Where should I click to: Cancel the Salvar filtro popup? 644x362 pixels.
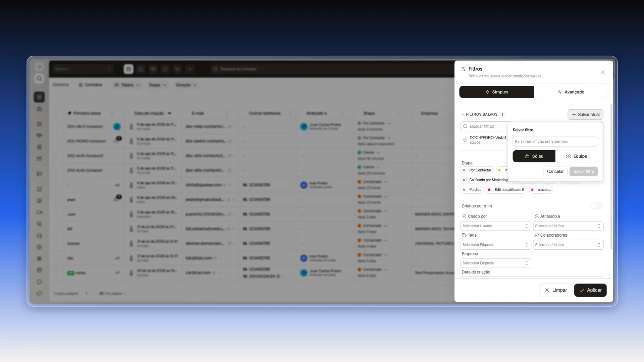click(x=555, y=171)
